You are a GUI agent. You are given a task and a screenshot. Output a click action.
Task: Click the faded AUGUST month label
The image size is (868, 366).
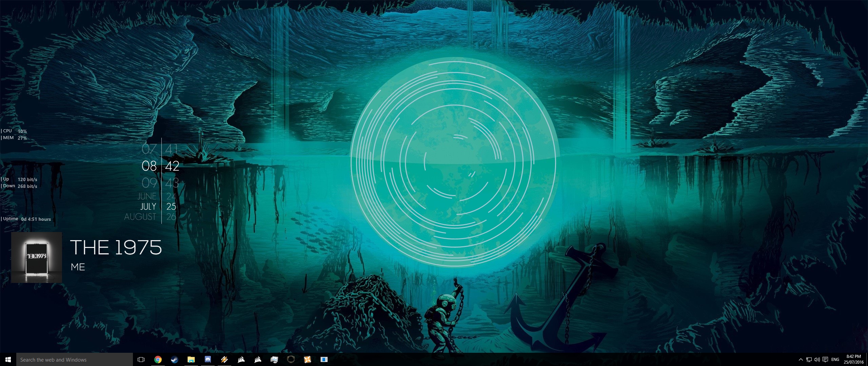[x=140, y=216]
